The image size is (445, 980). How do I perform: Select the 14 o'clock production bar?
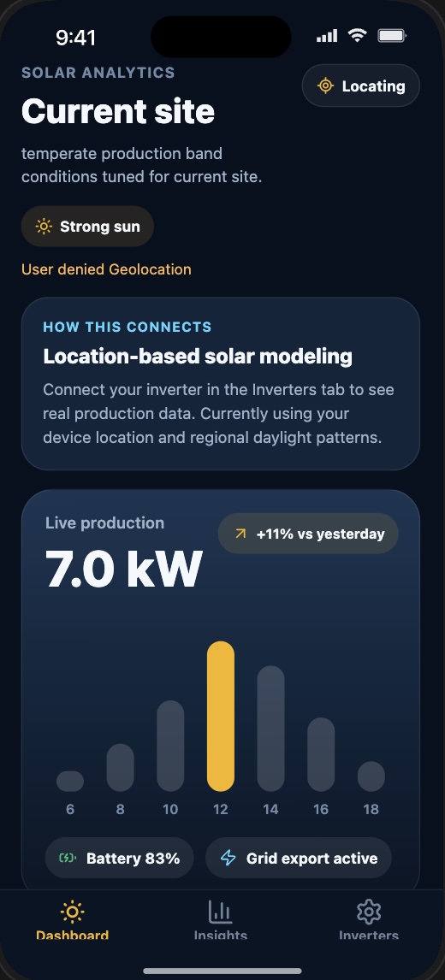click(270, 729)
